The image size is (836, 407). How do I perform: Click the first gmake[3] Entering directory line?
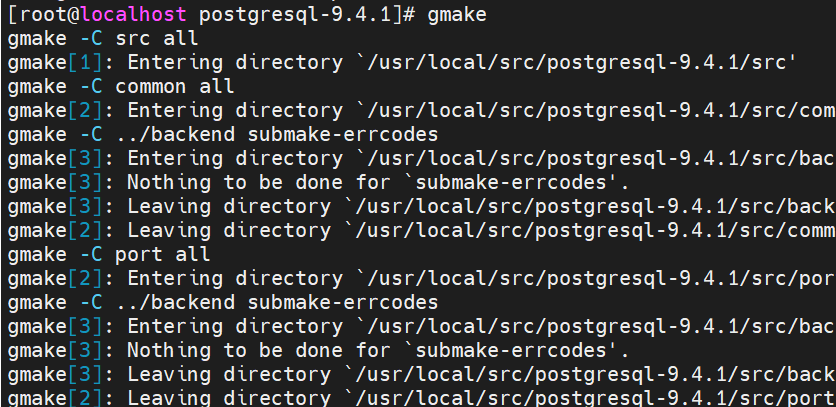pyautogui.click(x=420, y=158)
